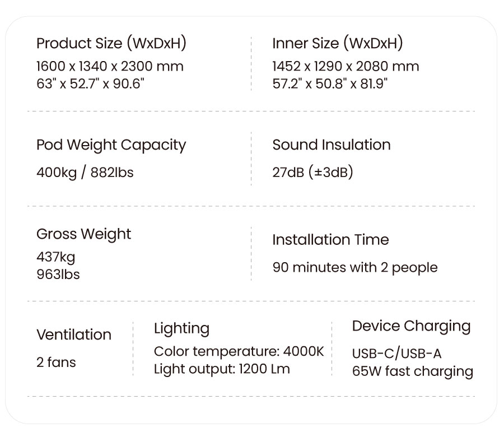Viewport: 504px width, 437px height.
Task: Click the Inner Size (WxDxH) heading
Action: click(338, 43)
